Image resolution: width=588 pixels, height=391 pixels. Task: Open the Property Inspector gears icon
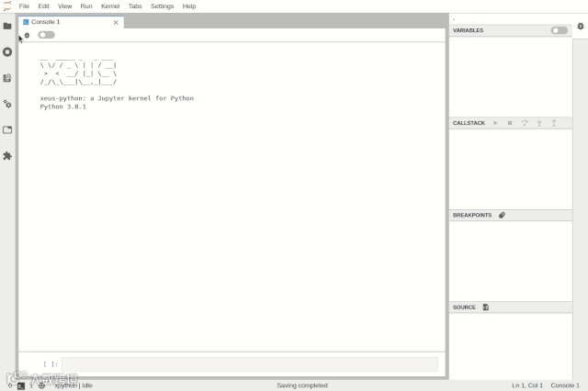click(7, 104)
